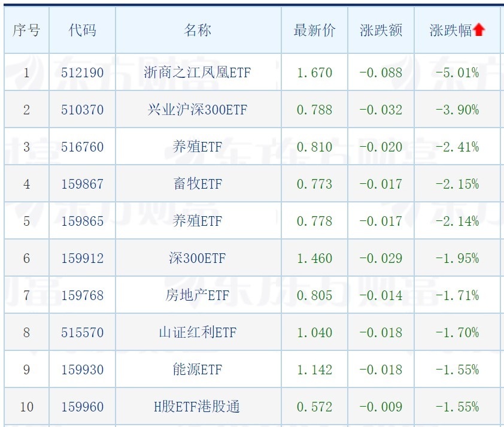Open the 能源ETF name link
The height and width of the screenshot is (427, 504).
198,370
